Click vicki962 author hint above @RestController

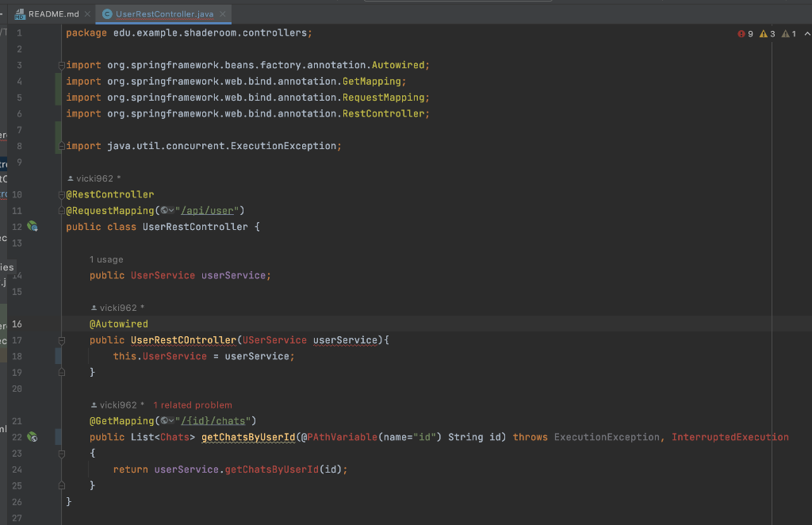click(94, 178)
